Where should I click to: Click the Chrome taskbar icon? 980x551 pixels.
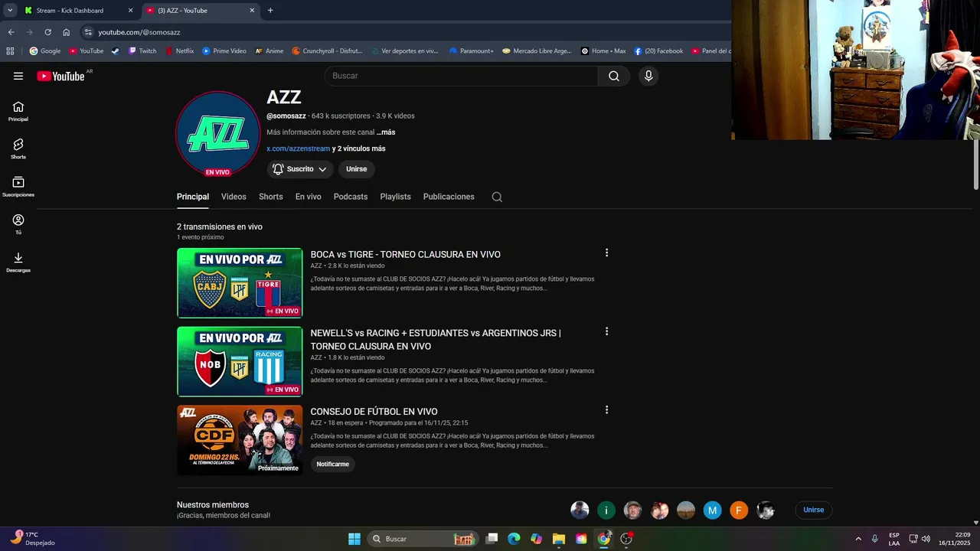(x=604, y=539)
